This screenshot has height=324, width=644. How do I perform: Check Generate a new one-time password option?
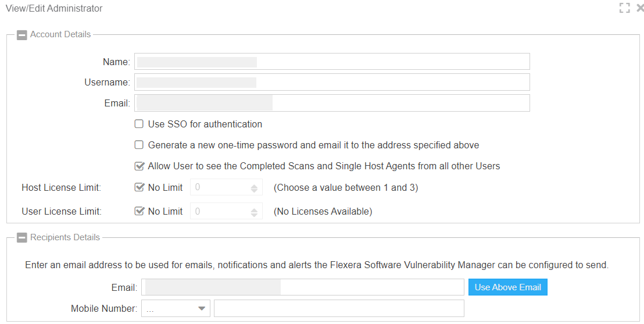139,145
